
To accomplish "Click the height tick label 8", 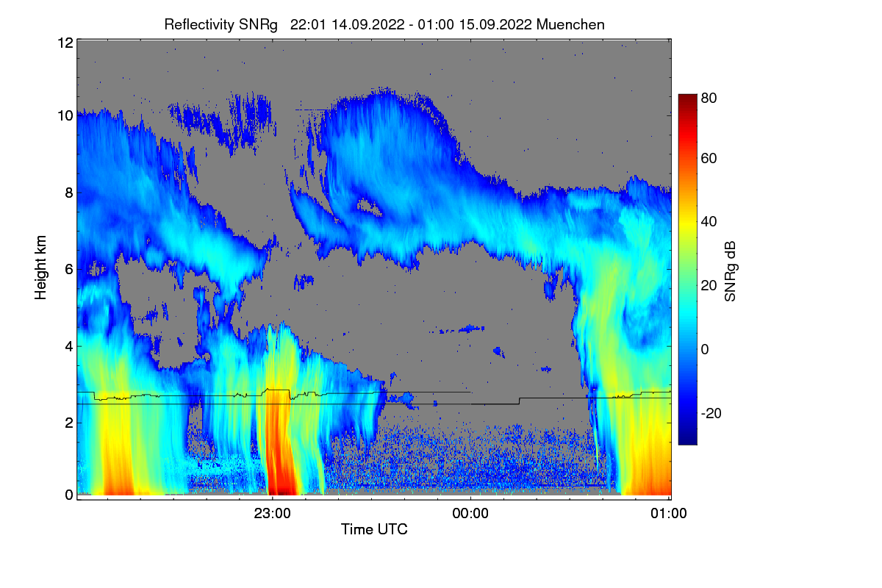I will click(68, 193).
